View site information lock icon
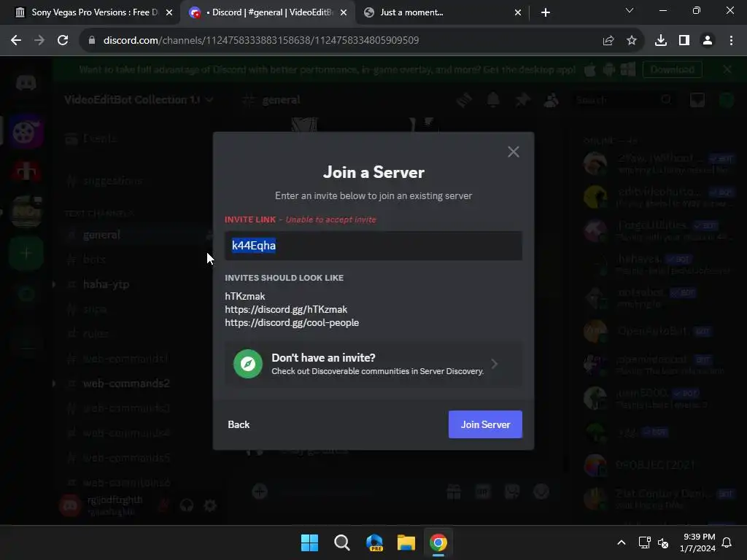The width and height of the screenshot is (747, 560). 92,41
